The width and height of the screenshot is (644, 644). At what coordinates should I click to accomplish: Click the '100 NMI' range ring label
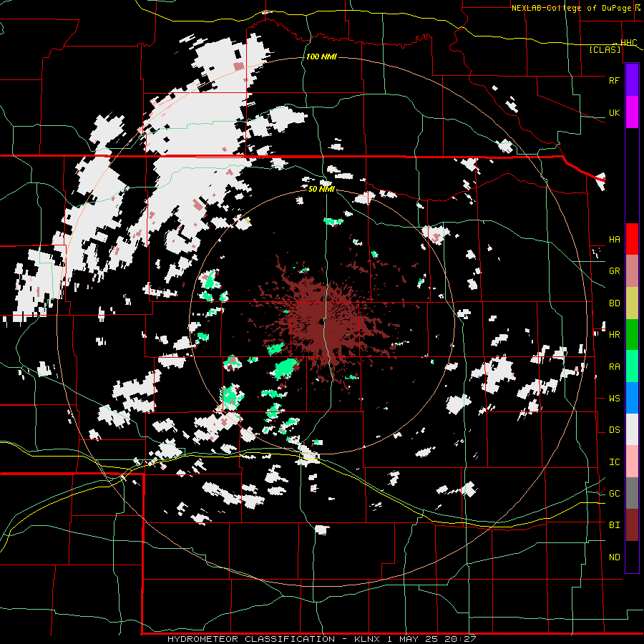[x=321, y=57]
